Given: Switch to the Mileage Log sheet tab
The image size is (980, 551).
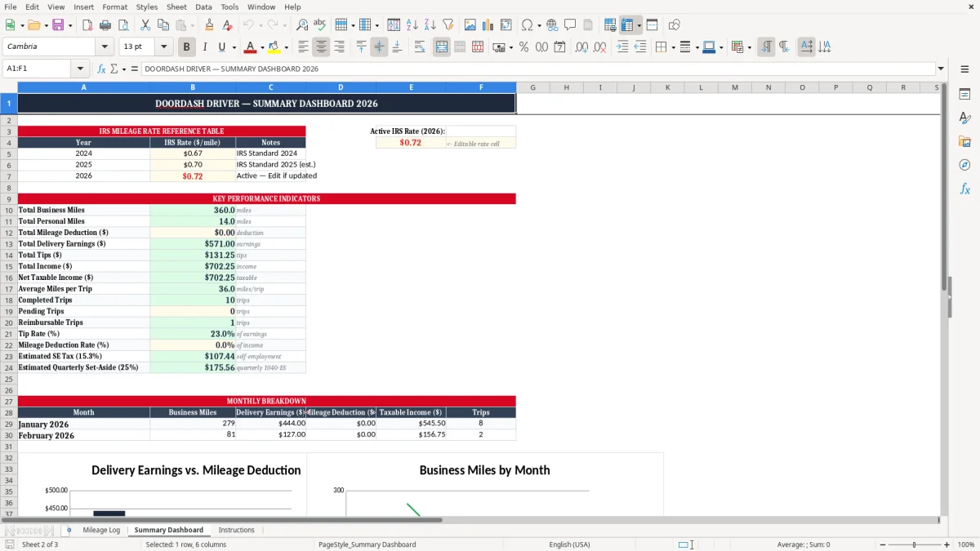Looking at the screenshot, I should (101, 530).
